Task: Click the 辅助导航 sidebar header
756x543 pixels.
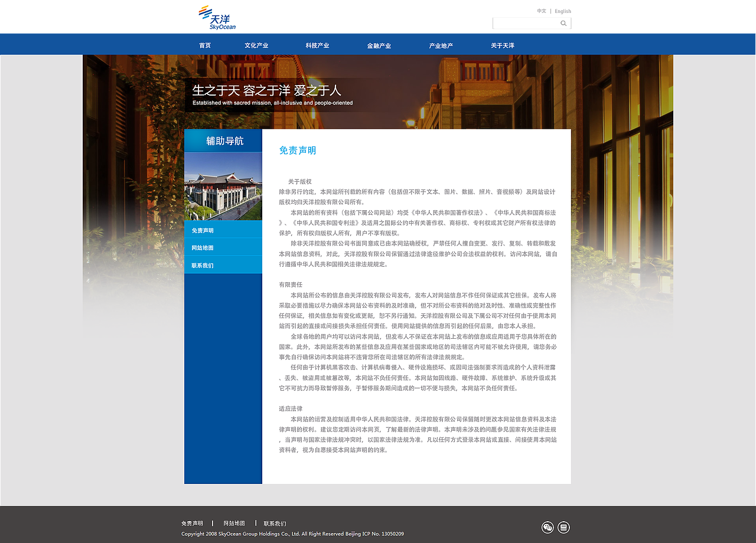Action: (x=223, y=141)
